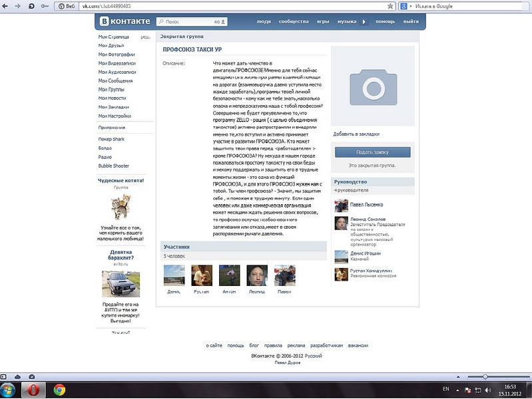This screenshot has width=532, height=399.
Task: Launch the 'Покер Shark' app
Action: tap(111, 139)
